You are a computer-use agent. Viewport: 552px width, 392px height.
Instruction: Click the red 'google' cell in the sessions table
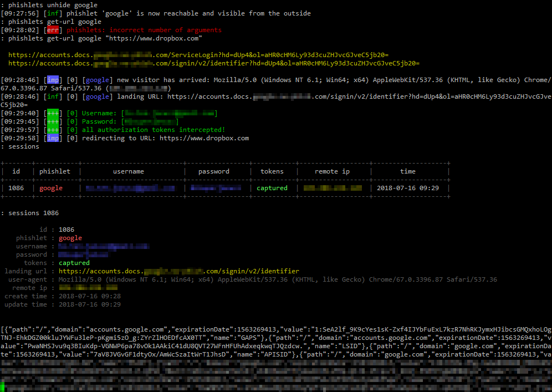(51, 188)
